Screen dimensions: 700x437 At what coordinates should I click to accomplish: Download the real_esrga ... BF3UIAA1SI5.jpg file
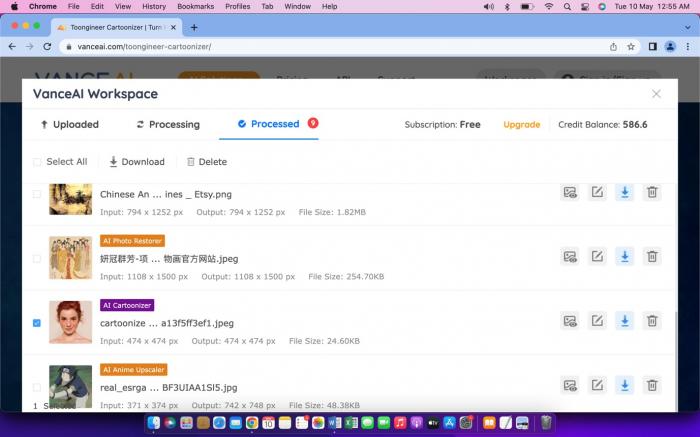tap(625, 385)
